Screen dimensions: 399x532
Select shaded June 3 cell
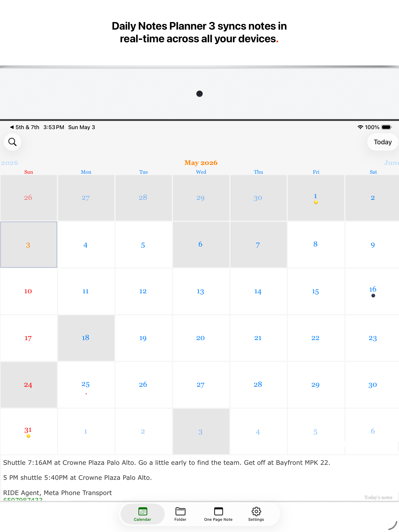pos(201,431)
